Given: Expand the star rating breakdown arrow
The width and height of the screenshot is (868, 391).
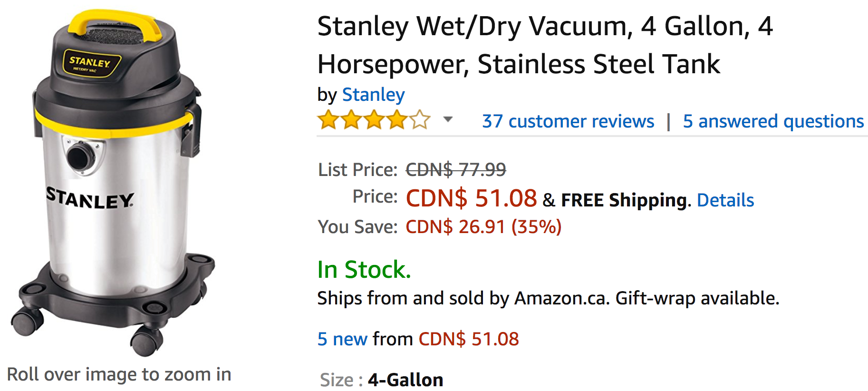Looking at the screenshot, I should 448,119.
